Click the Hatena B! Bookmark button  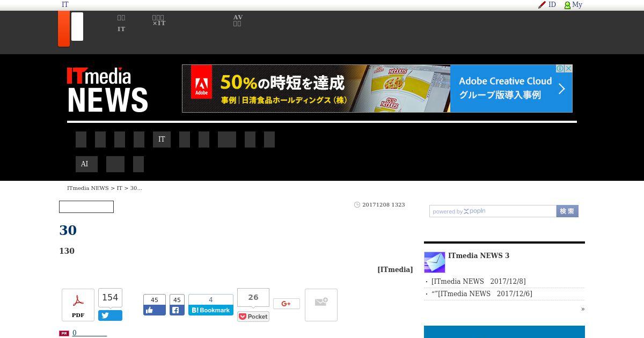click(211, 310)
